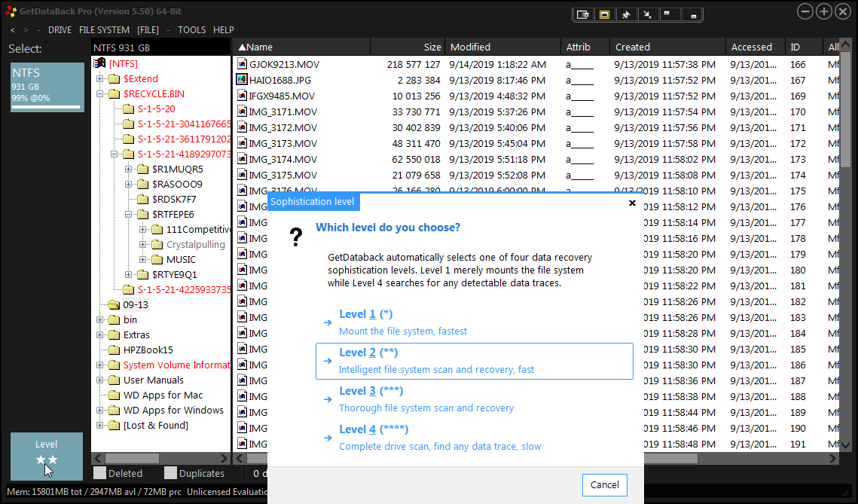Click the file icon of IMG_3171.MOV
The image size is (858, 504).
point(242,111)
